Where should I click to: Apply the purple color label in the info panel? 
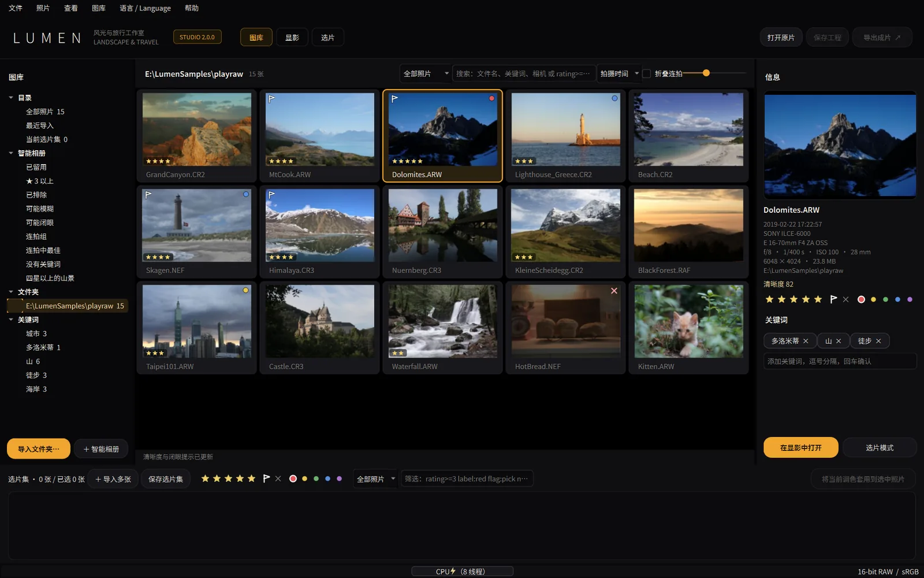tap(910, 299)
